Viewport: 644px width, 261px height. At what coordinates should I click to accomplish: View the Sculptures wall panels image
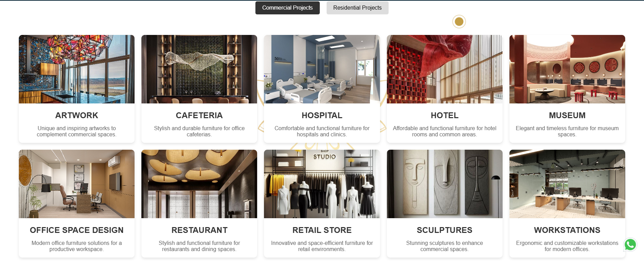click(x=444, y=184)
